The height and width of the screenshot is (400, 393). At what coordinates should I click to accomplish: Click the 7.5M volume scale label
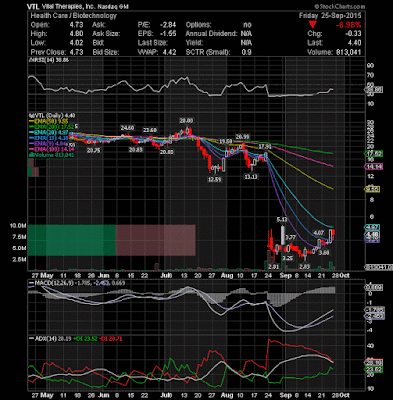pyautogui.click(x=19, y=237)
